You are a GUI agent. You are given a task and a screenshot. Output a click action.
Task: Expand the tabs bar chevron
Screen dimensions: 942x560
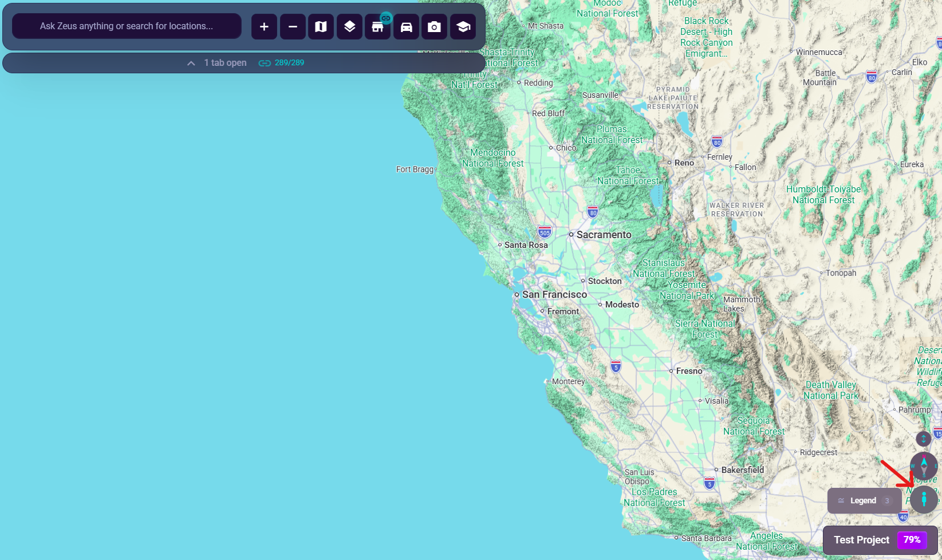click(x=191, y=63)
